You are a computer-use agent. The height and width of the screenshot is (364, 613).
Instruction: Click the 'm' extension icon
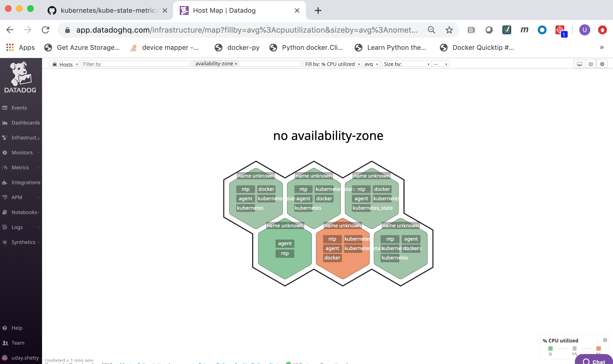[524, 30]
